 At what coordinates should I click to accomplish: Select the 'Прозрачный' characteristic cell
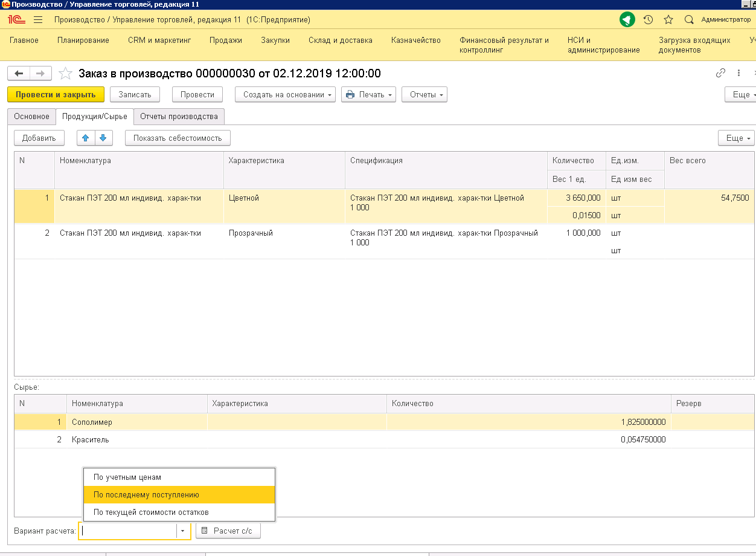tap(284, 241)
